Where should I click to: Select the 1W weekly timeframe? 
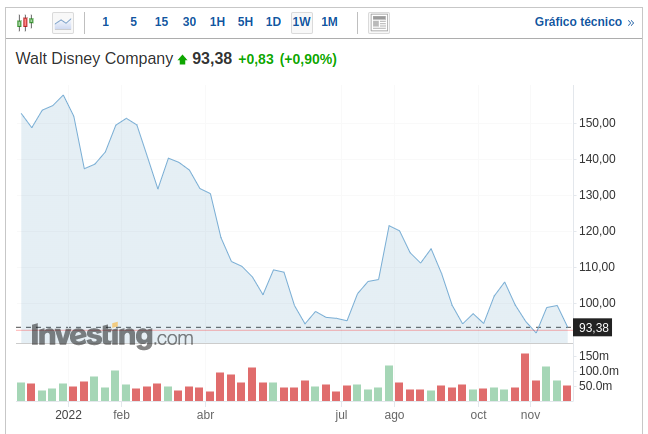(302, 22)
